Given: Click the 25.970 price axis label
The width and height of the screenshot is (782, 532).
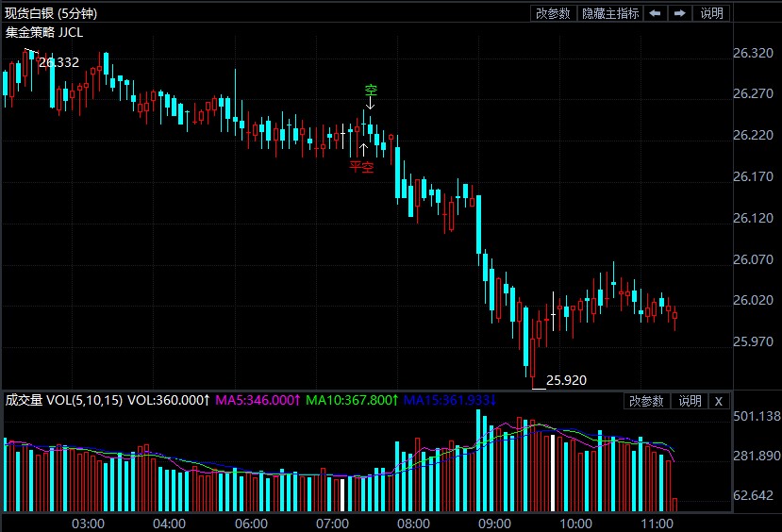Looking at the screenshot, I should tap(753, 341).
